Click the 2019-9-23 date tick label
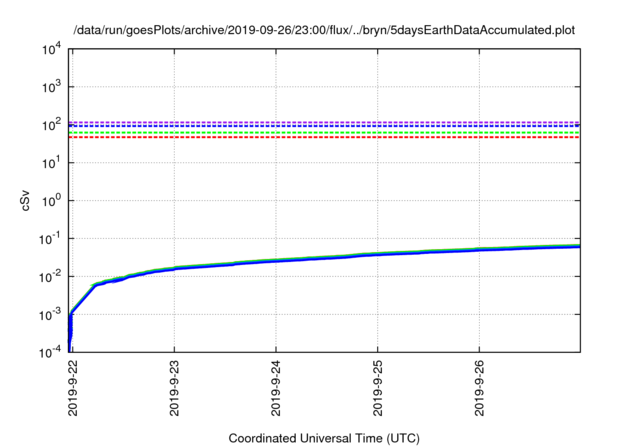This screenshot has width=640, height=448. click(x=175, y=388)
